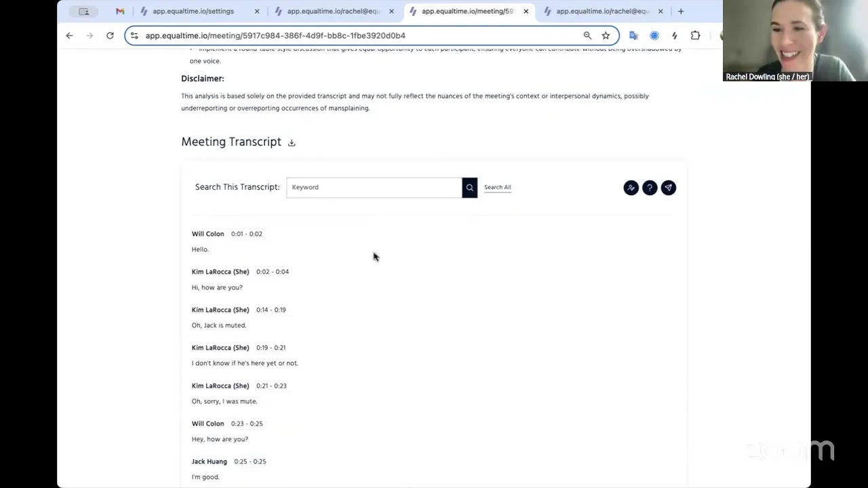Switch to second app.equaltime.io/rachel tab

coord(333,11)
